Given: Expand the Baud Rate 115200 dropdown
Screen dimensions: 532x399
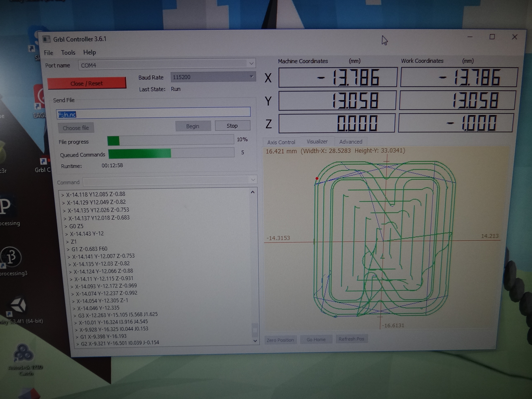Looking at the screenshot, I should [x=252, y=77].
